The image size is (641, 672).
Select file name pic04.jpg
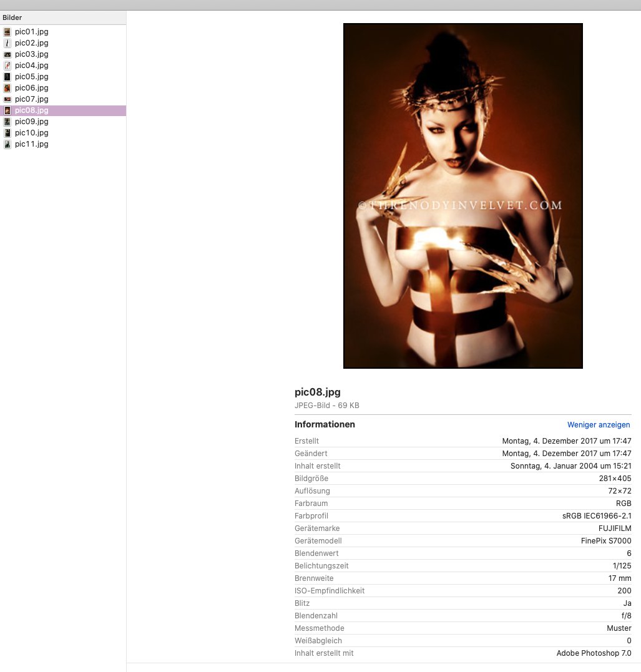pyautogui.click(x=32, y=66)
